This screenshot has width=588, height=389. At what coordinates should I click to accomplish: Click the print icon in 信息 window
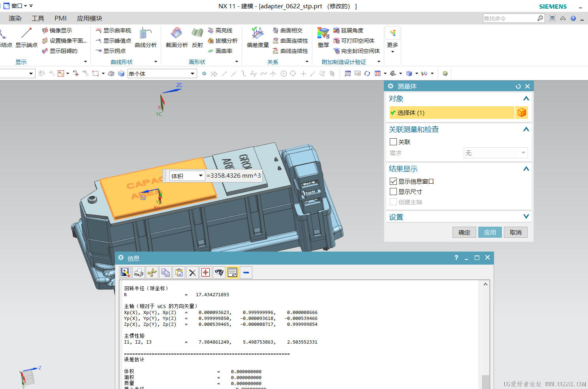(139, 272)
